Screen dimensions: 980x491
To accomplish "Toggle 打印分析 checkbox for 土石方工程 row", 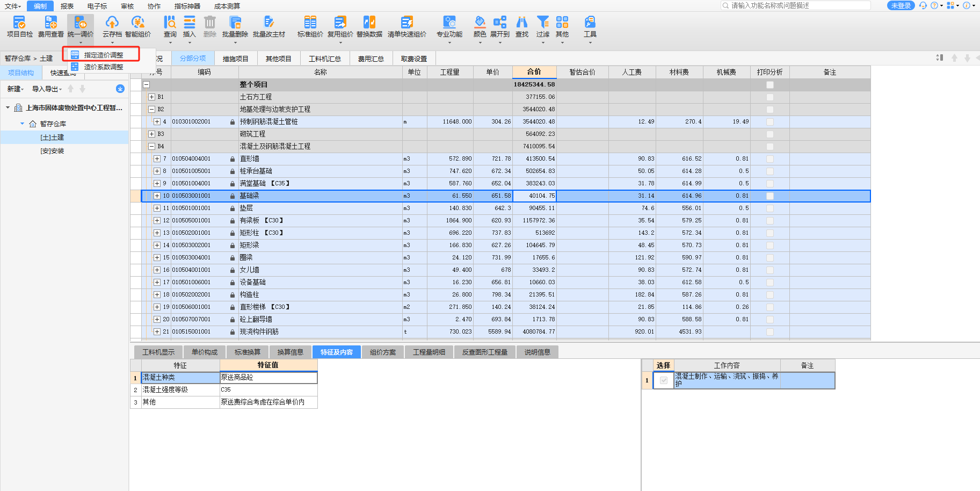I will (770, 97).
